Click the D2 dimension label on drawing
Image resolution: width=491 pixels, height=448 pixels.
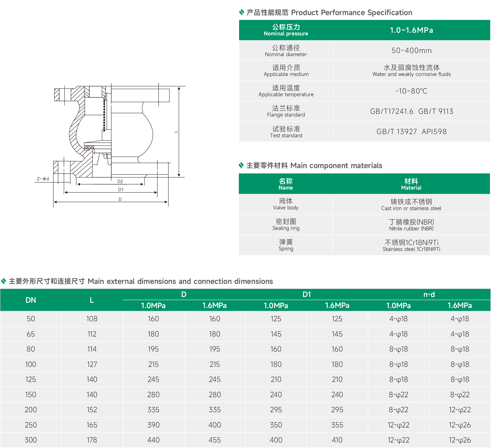[x=120, y=181]
